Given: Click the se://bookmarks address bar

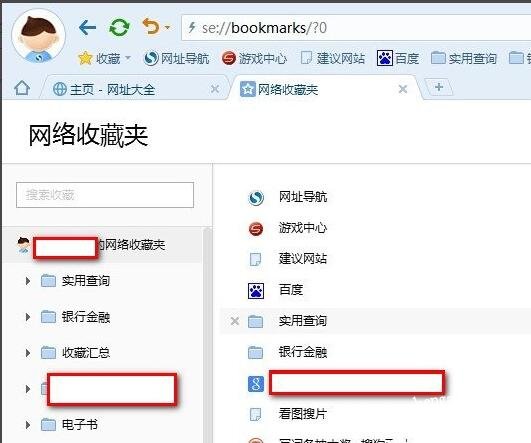Looking at the screenshot, I should pyautogui.click(x=356, y=28).
